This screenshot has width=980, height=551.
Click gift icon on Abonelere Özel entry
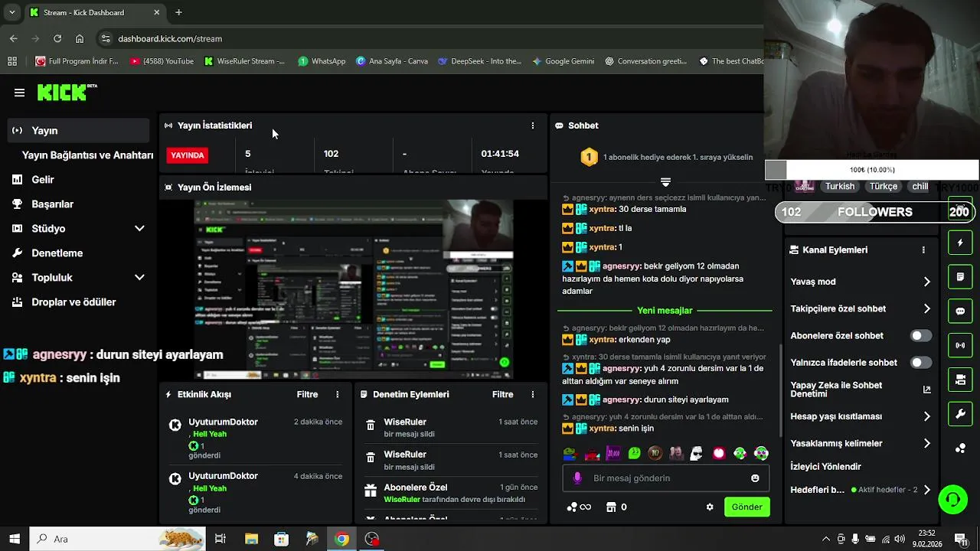click(x=371, y=491)
